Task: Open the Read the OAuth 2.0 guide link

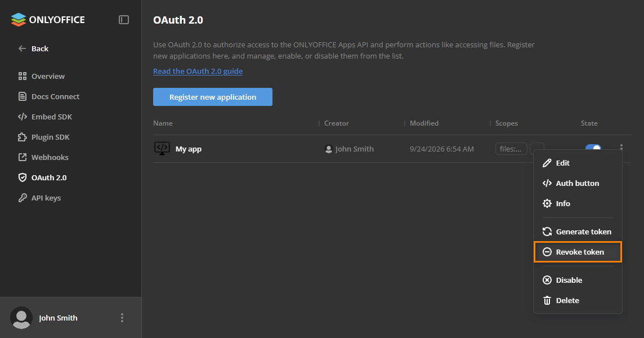Action: 198,71
